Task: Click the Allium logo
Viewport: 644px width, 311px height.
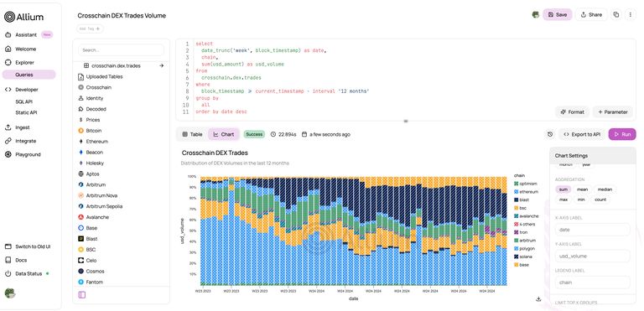Action: (23, 17)
